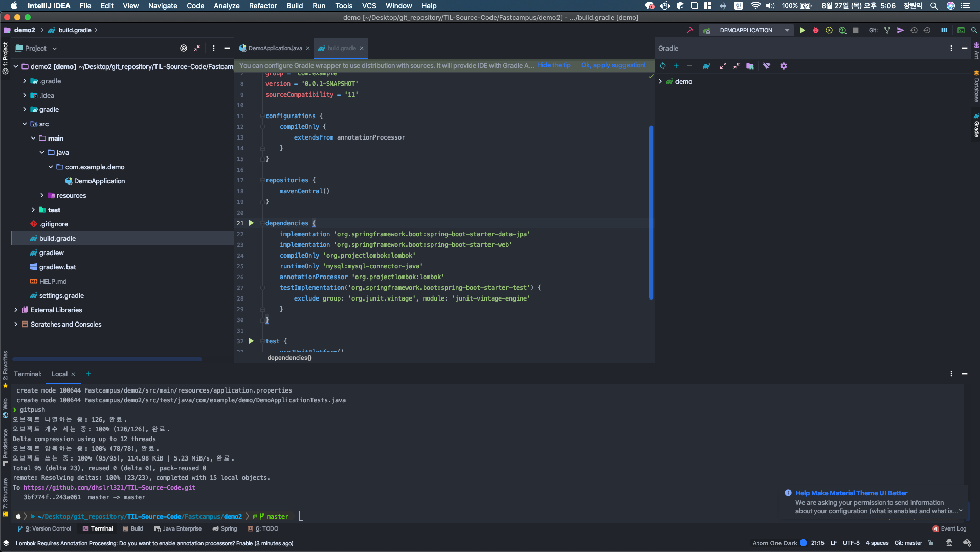Click 'Hide the tip' link
This screenshot has height=552, width=980.
tap(553, 65)
